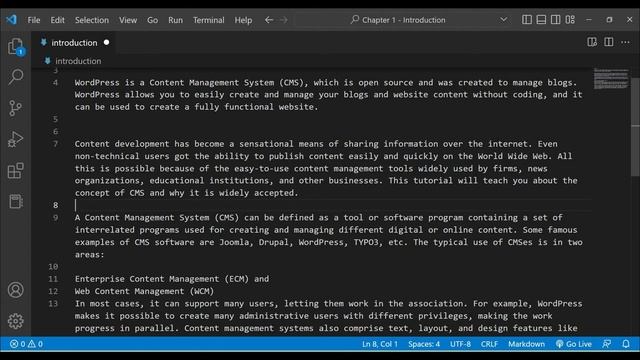The height and width of the screenshot is (360, 640).
Task: Open the Help menu
Action: pyautogui.click(x=243, y=20)
